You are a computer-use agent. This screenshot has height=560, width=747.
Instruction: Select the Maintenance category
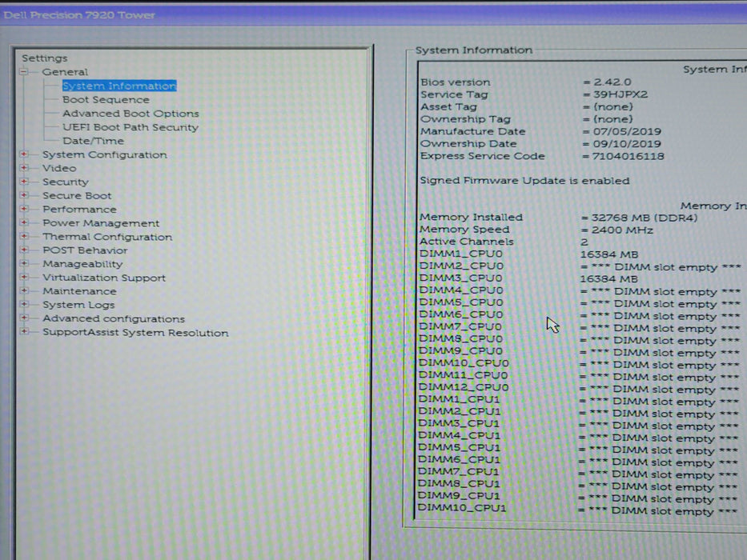pyautogui.click(x=79, y=291)
